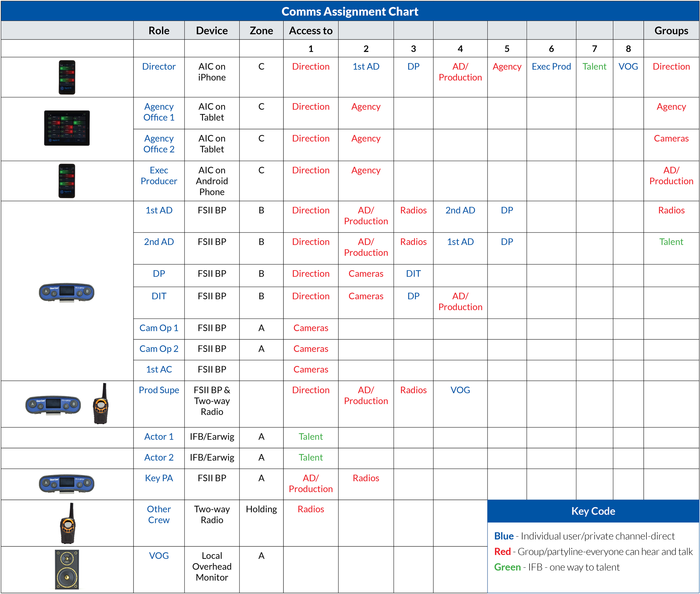
Task: Select the Role column header
Action: tap(159, 31)
